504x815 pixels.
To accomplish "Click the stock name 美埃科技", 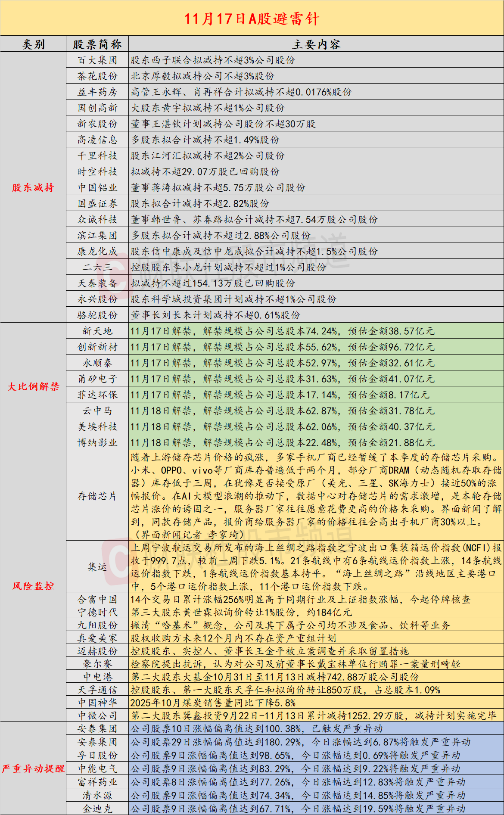I will [x=97, y=427].
